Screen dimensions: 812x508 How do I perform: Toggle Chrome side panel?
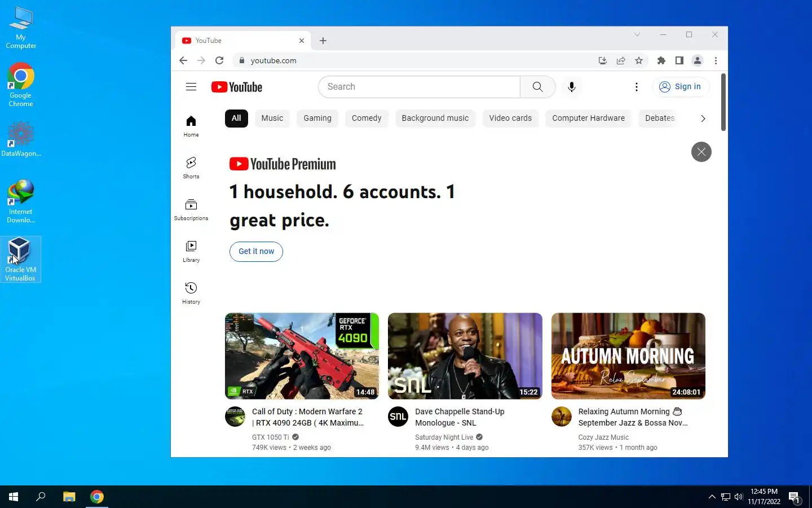(x=679, y=60)
